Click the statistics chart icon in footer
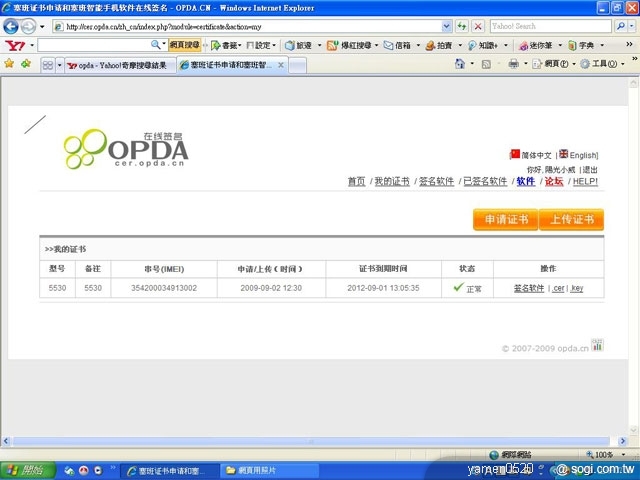Viewport: 640px width, 480px height. (x=597, y=345)
